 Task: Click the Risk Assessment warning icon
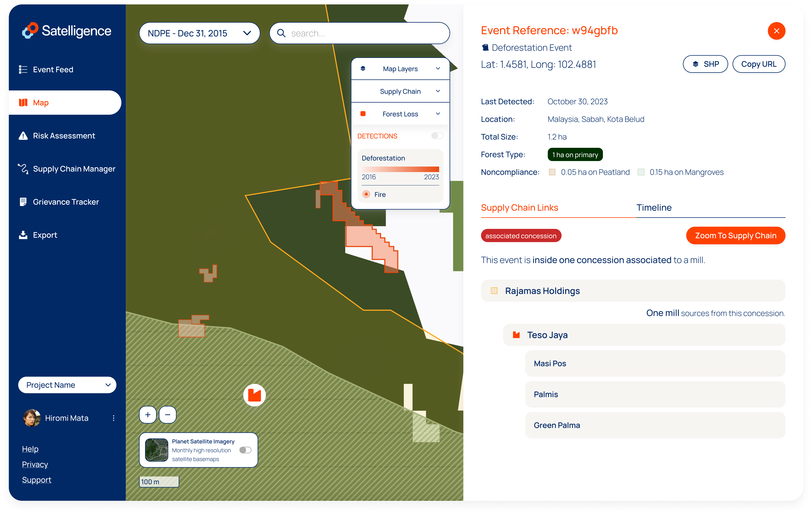pyautogui.click(x=23, y=136)
